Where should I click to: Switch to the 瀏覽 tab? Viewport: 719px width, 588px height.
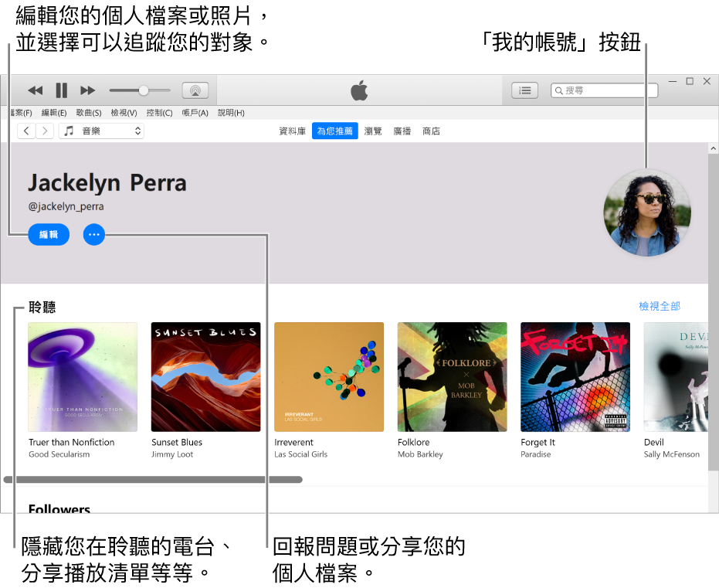pos(373,131)
